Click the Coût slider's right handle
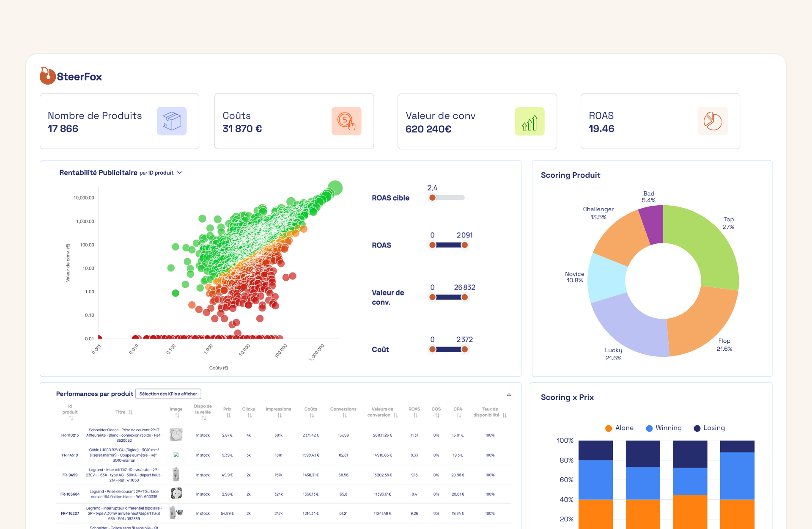The image size is (812, 529). pos(464,349)
